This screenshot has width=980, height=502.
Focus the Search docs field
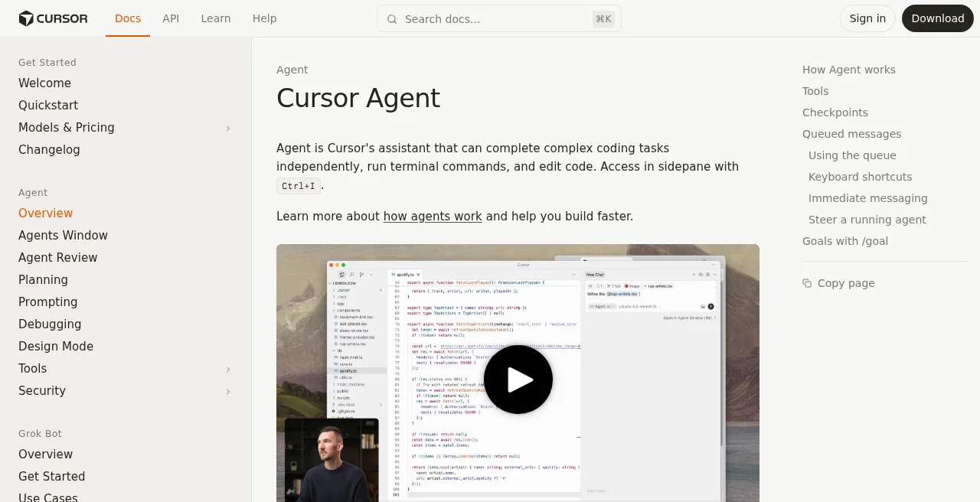pos(499,19)
